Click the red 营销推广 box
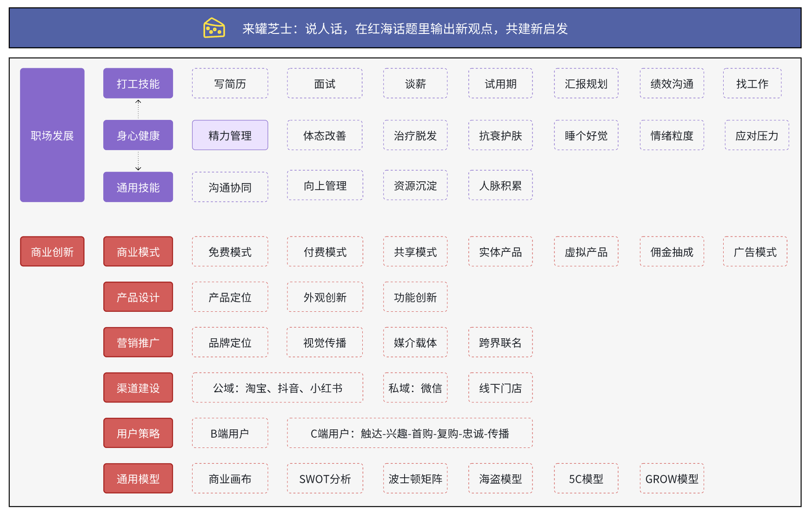The width and height of the screenshot is (812, 513). (x=138, y=342)
